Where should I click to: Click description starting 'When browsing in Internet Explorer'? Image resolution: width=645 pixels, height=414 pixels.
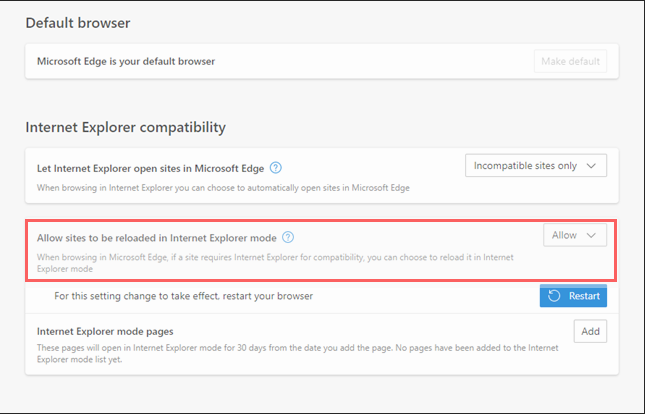click(x=223, y=188)
